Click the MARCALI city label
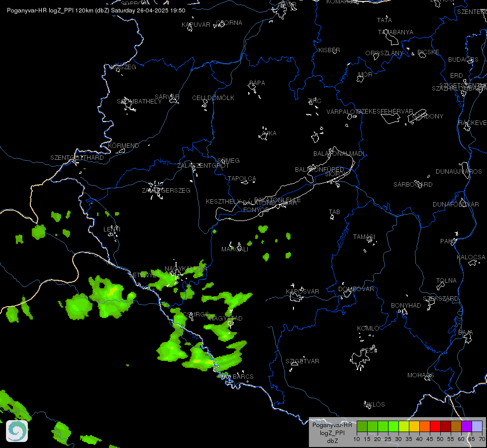This screenshot has height=448, width=487. click(235, 249)
